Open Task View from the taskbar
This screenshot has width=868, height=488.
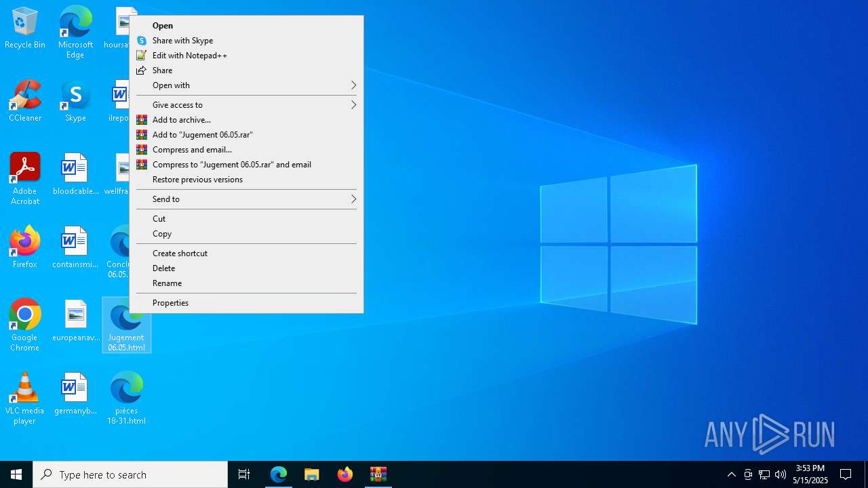pyautogui.click(x=244, y=474)
